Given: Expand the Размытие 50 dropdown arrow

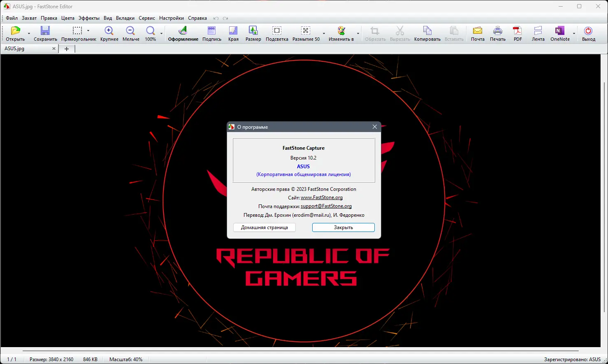Looking at the screenshot, I should click(324, 33).
